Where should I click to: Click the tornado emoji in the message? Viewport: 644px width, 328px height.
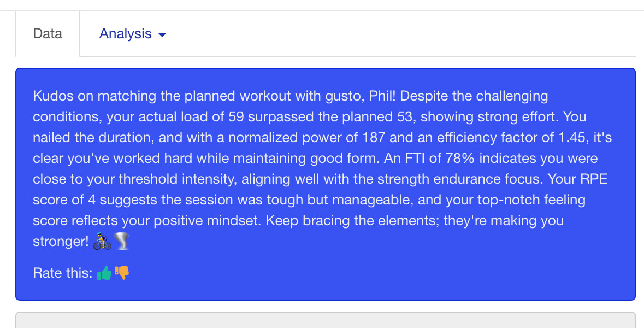[x=122, y=242]
